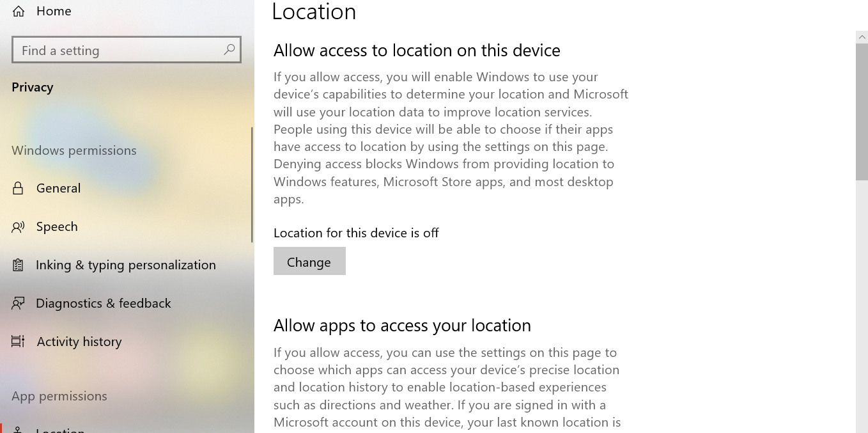Open Diagnostics & feedback page
Viewport: 868px width, 433px height.
coord(104,303)
